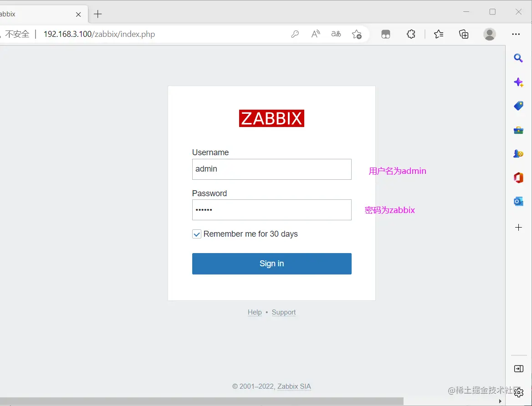Click the scroll right arrow

click(500, 401)
